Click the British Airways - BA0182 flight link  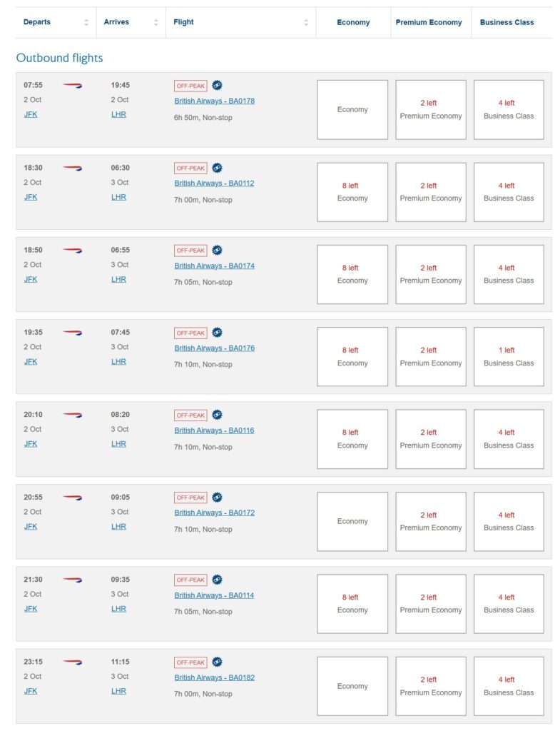214,677
